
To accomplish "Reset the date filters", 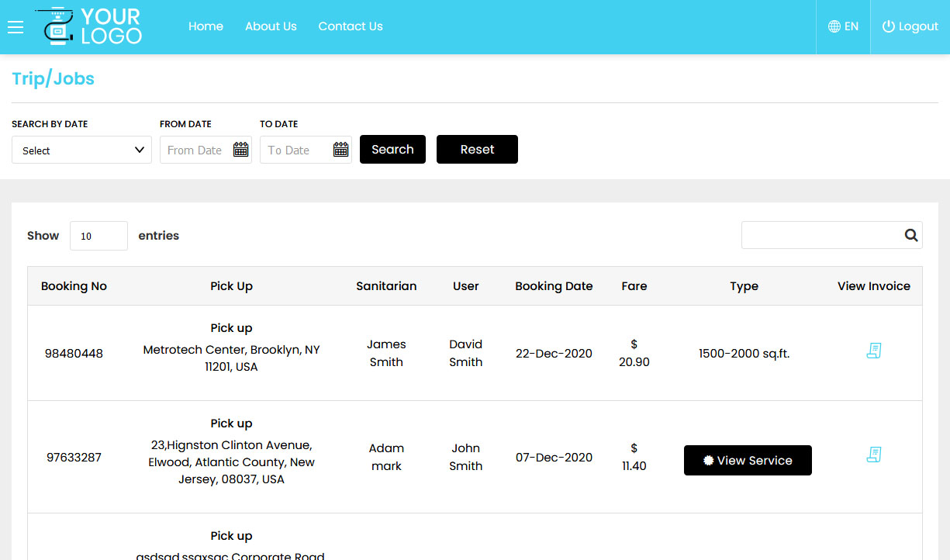I will coord(477,150).
